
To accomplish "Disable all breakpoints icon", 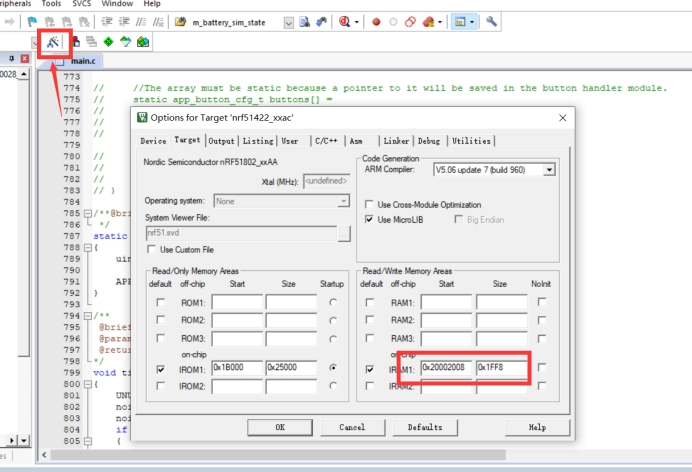I will click(410, 22).
